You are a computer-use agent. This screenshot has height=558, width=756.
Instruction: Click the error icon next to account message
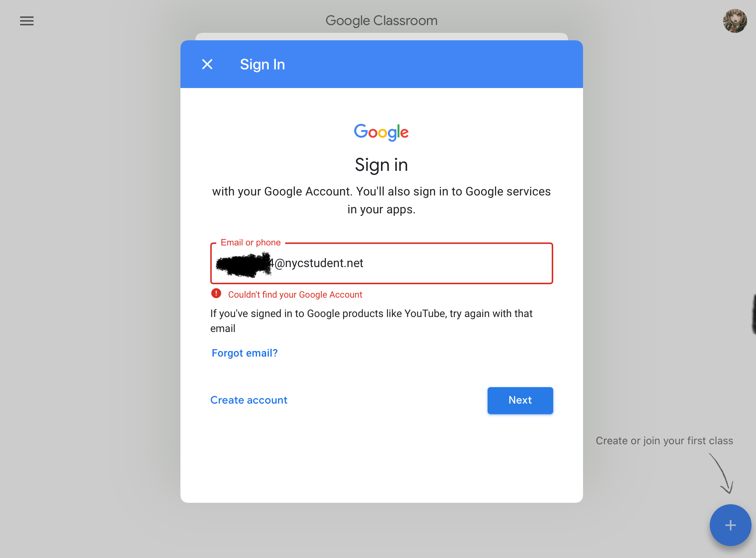(215, 295)
